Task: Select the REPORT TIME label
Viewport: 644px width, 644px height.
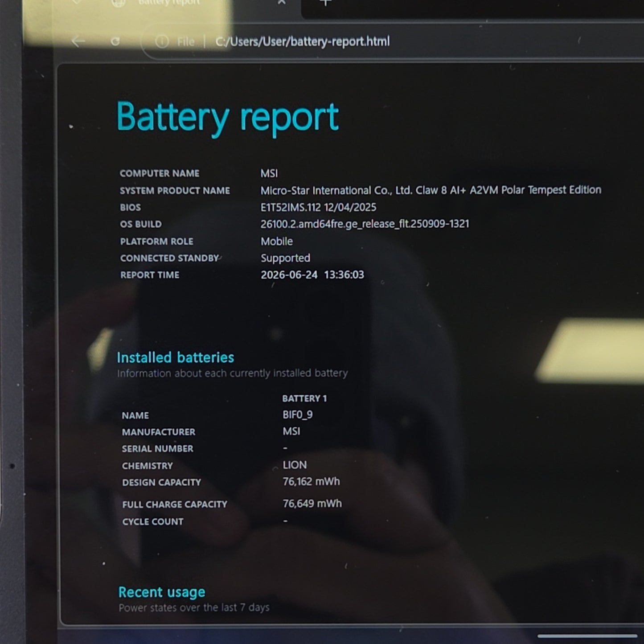Action: pos(150,275)
